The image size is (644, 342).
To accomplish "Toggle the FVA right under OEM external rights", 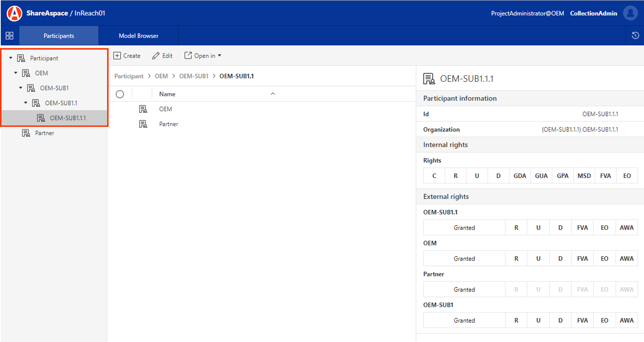I will click(582, 259).
